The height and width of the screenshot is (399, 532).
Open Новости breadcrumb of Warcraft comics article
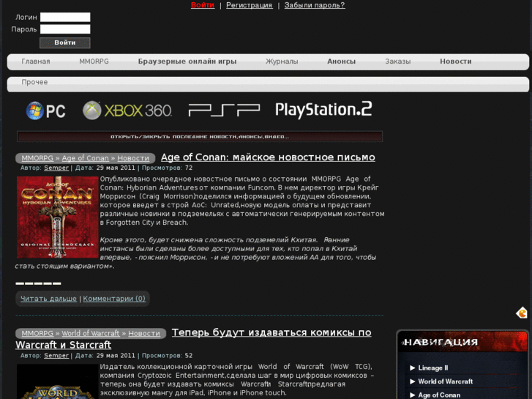(x=144, y=333)
